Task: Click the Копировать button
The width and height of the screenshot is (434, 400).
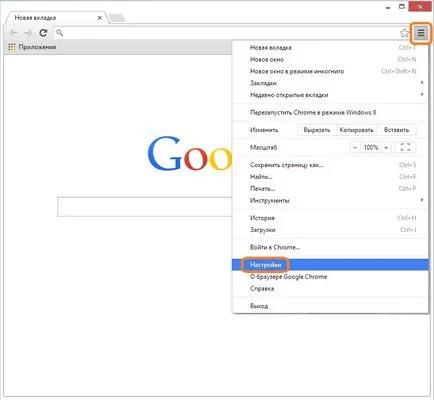Action: point(356,130)
